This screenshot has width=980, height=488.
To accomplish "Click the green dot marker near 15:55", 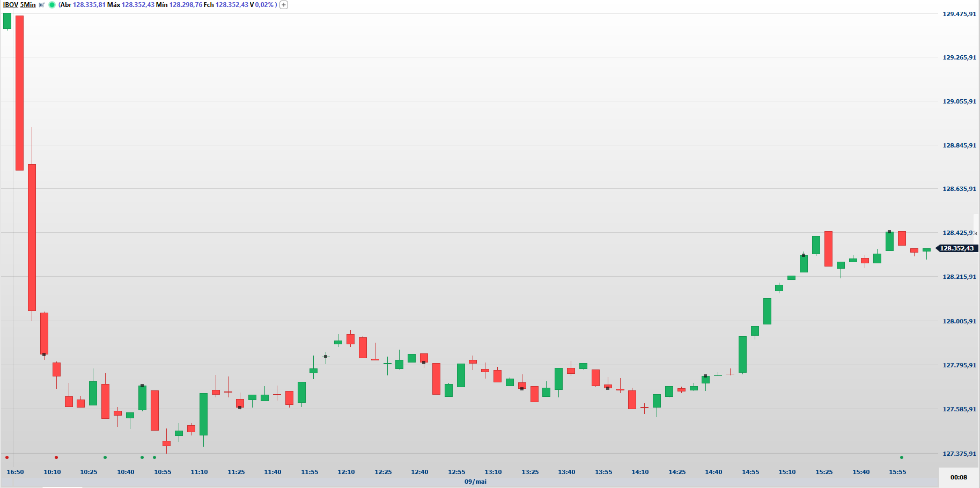I will pyautogui.click(x=902, y=457).
